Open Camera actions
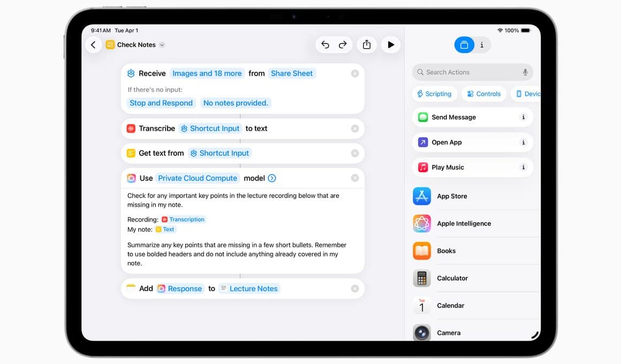621x364 pixels. click(x=476, y=332)
